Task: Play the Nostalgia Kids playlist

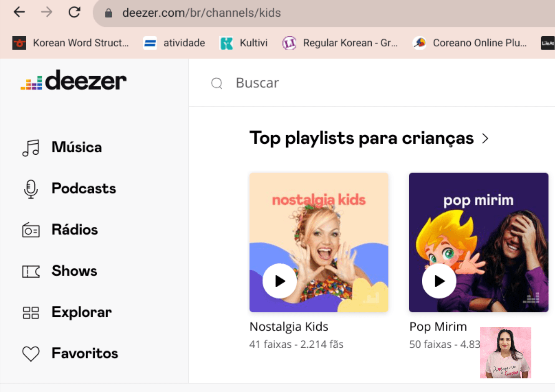Action: click(280, 281)
